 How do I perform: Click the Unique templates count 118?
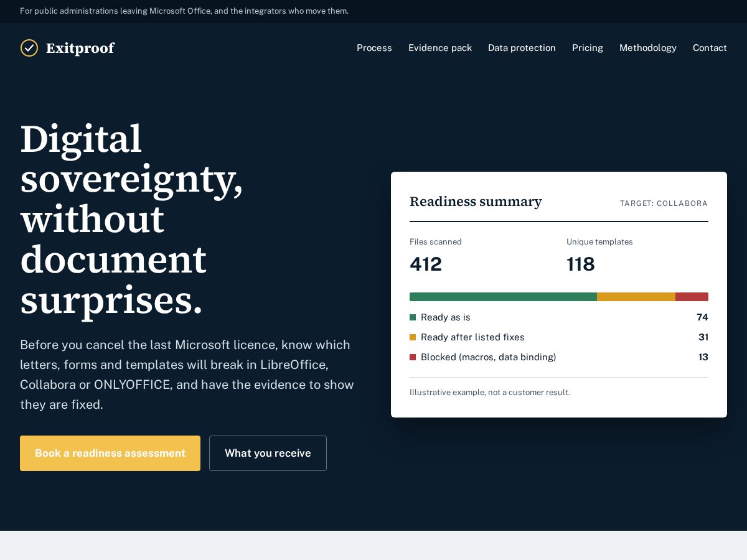[x=581, y=264]
